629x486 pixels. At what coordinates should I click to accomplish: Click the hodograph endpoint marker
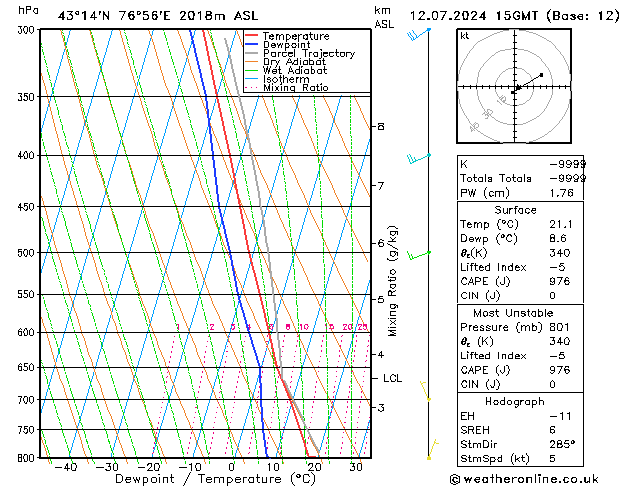click(542, 75)
